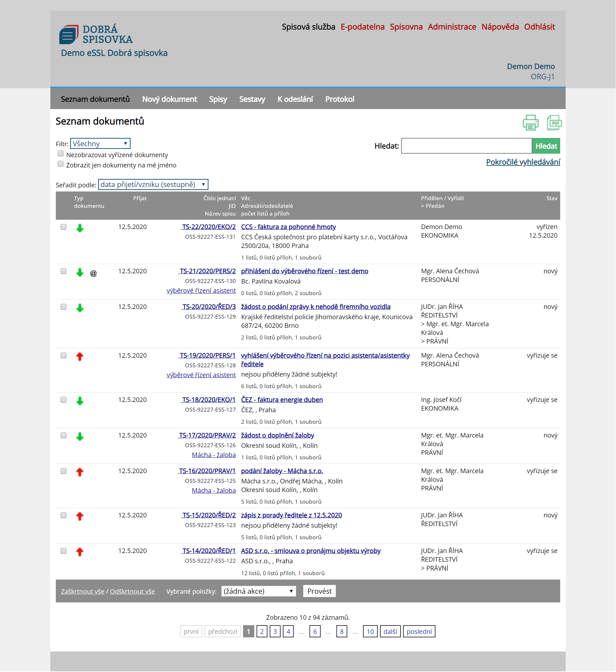616x672 pixels.
Task: Go to page 2 of results
Action: (x=262, y=632)
